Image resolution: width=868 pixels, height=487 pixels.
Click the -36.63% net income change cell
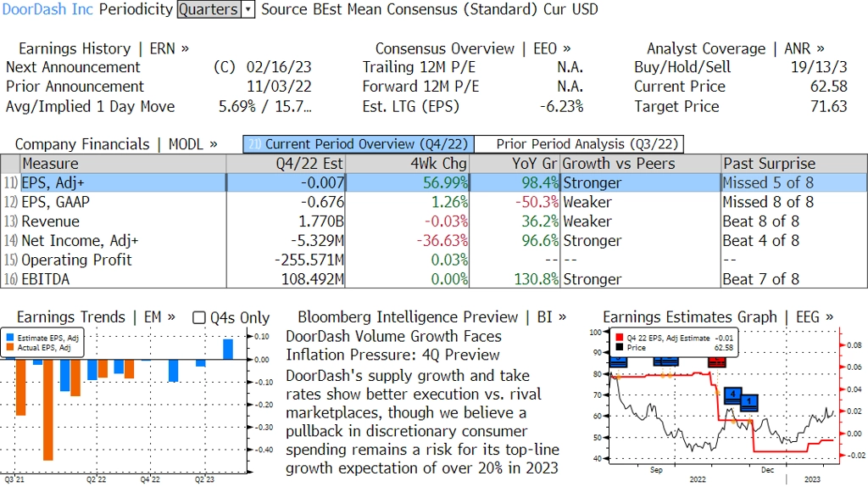click(x=408, y=241)
